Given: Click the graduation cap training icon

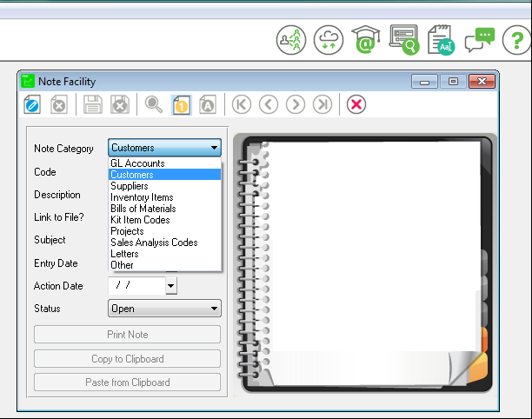Looking at the screenshot, I should (366, 40).
